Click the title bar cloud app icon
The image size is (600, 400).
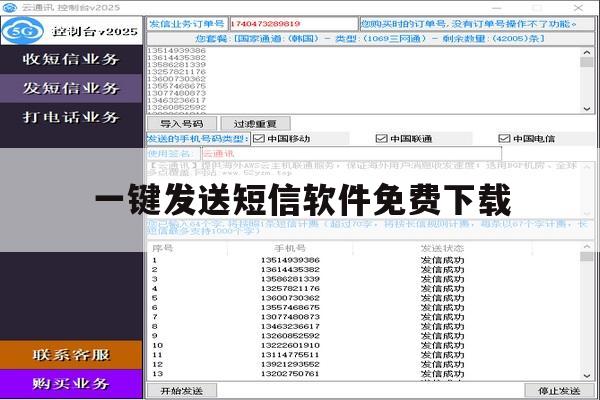point(10,7)
